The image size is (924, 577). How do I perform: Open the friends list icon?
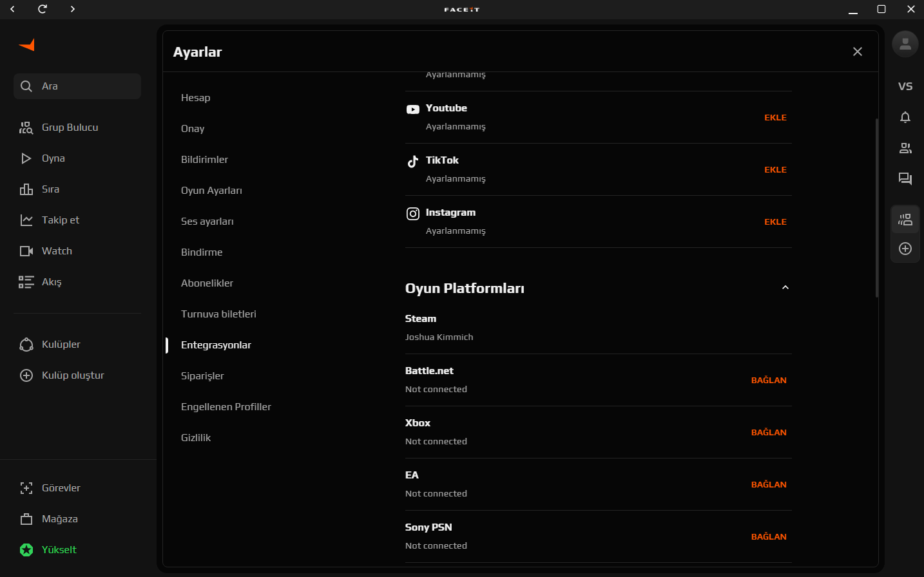click(x=905, y=148)
